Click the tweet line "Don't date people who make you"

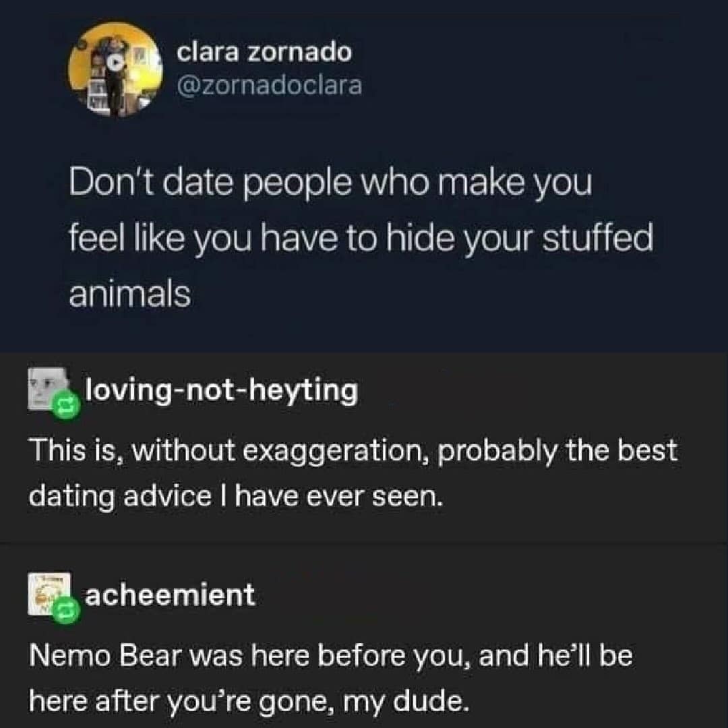[x=330, y=184]
